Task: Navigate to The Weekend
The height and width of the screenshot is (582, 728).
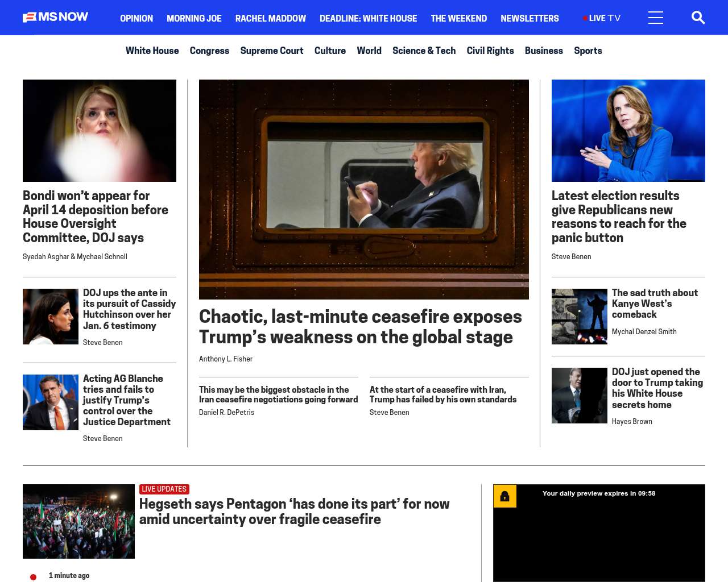Action: [458, 18]
